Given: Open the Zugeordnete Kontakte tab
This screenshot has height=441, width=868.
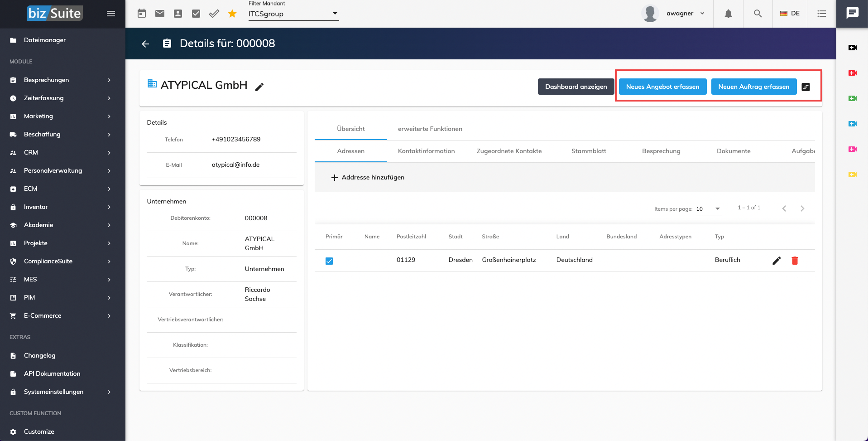Looking at the screenshot, I should tap(509, 151).
